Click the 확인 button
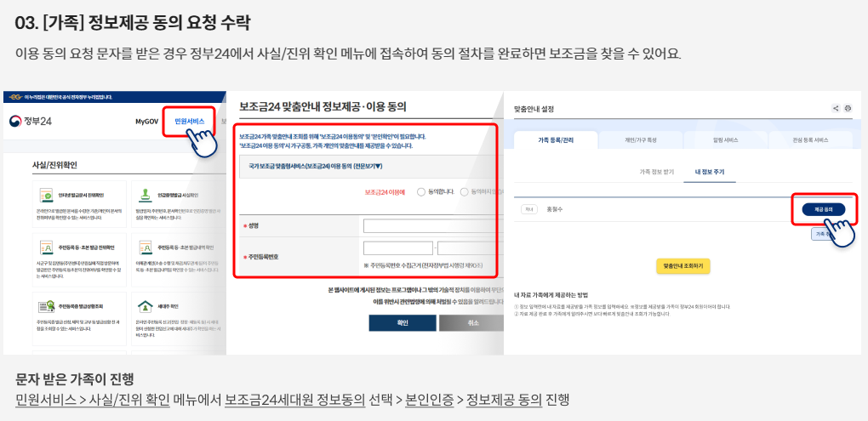 click(x=403, y=323)
